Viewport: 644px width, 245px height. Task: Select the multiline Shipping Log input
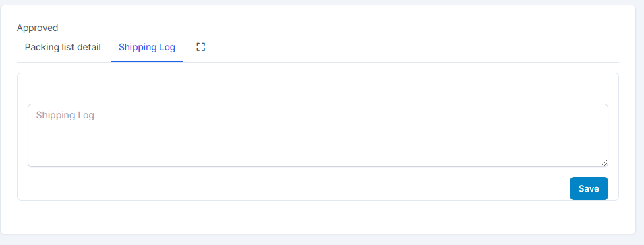[318, 135]
